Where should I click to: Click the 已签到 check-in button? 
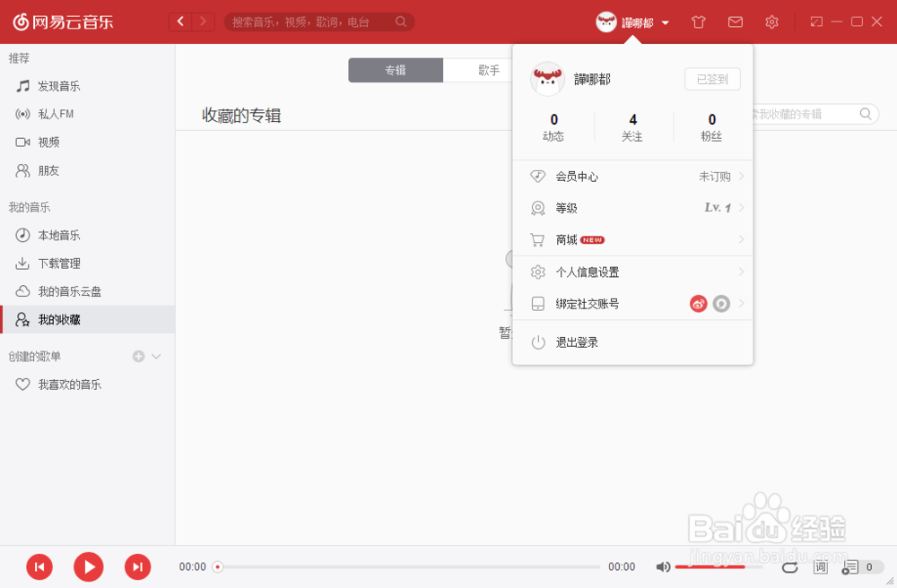(x=712, y=79)
